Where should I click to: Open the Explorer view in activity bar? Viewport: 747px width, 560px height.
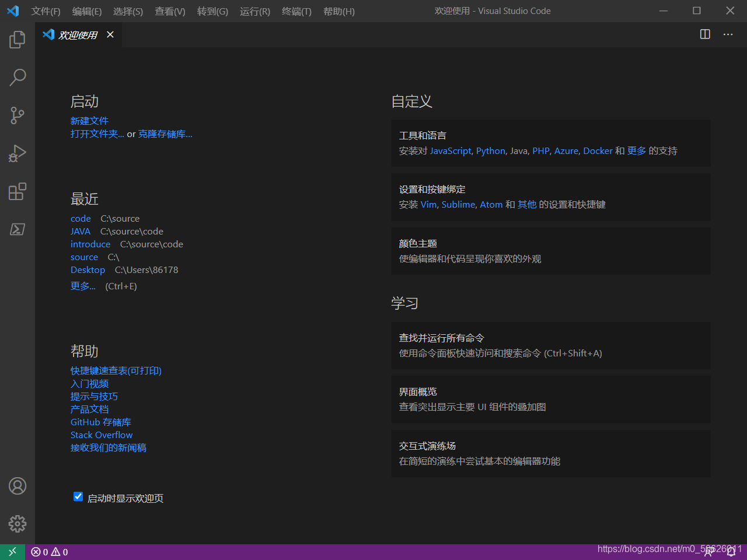tap(18, 40)
